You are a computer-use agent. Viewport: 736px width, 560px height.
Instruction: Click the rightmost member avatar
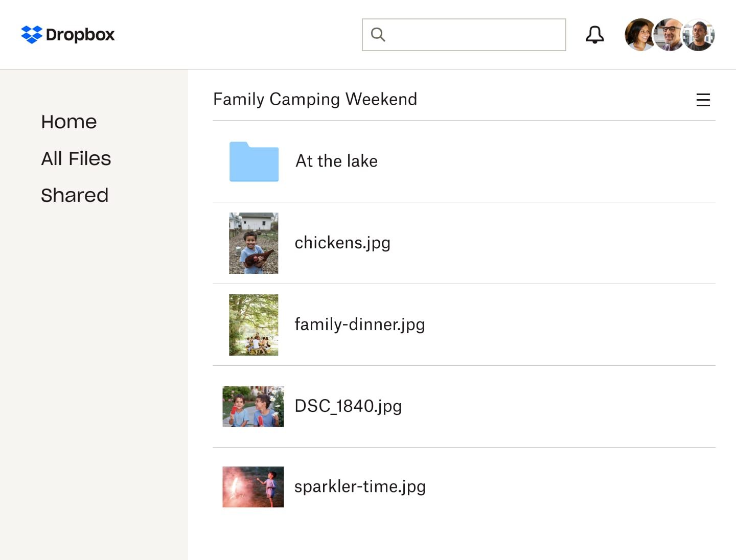click(699, 35)
